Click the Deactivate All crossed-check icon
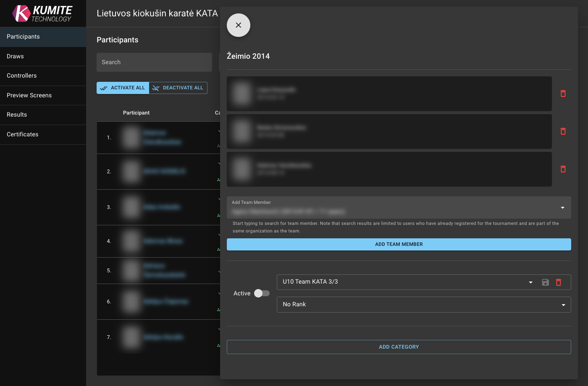Image resolution: width=588 pixels, height=386 pixels. (x=156, y=88)
